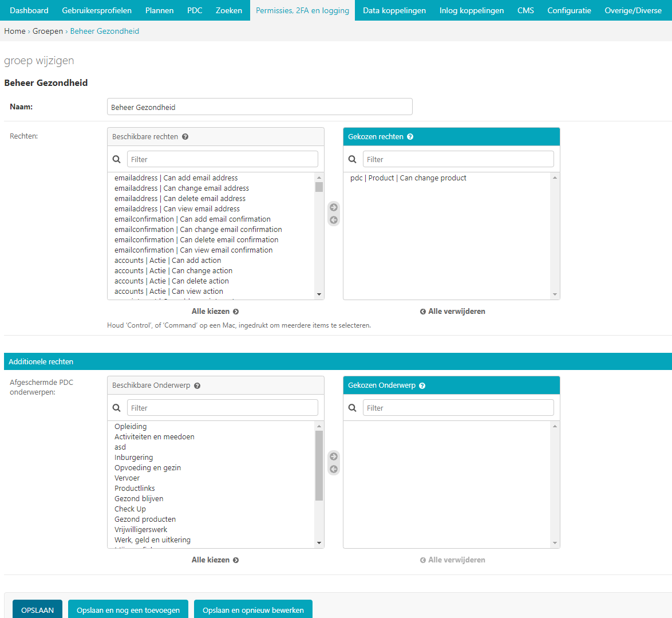The height and width of the screenshot is (618, 672).
Task: Focus the Naam input field
Action: pyautogui.click(x=259, y=107)
